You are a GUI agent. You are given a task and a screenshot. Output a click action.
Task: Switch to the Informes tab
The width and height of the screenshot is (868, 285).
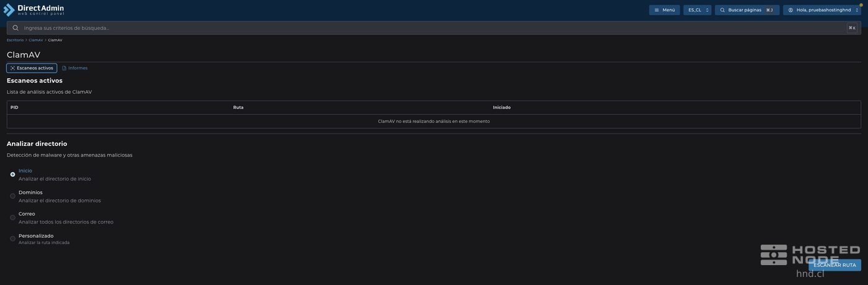(74, 68)
